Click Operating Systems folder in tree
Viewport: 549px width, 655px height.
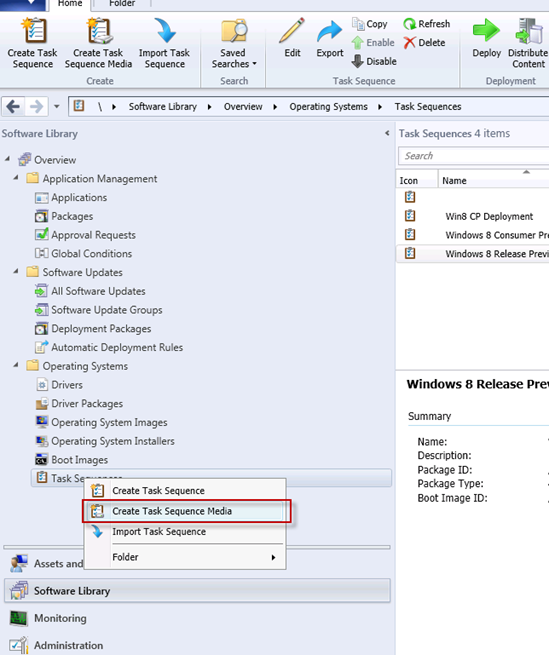(77, 366)
